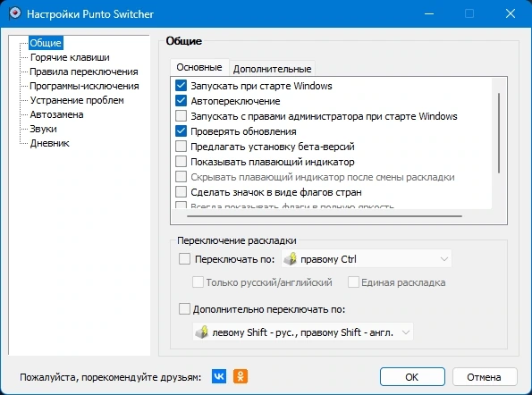Disable Запускать при старте Windows checkbox
The image size is (532, 395).
click(x=181, y=86)
